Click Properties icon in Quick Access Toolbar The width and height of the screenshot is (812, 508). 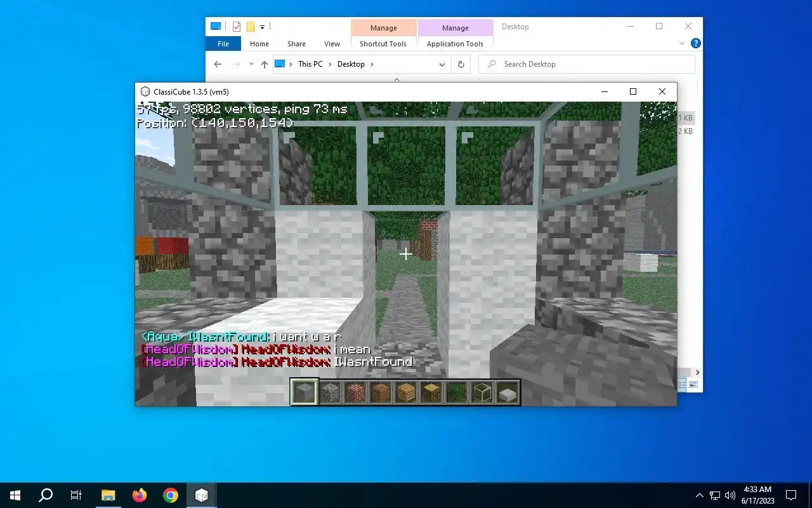point(237,27)
